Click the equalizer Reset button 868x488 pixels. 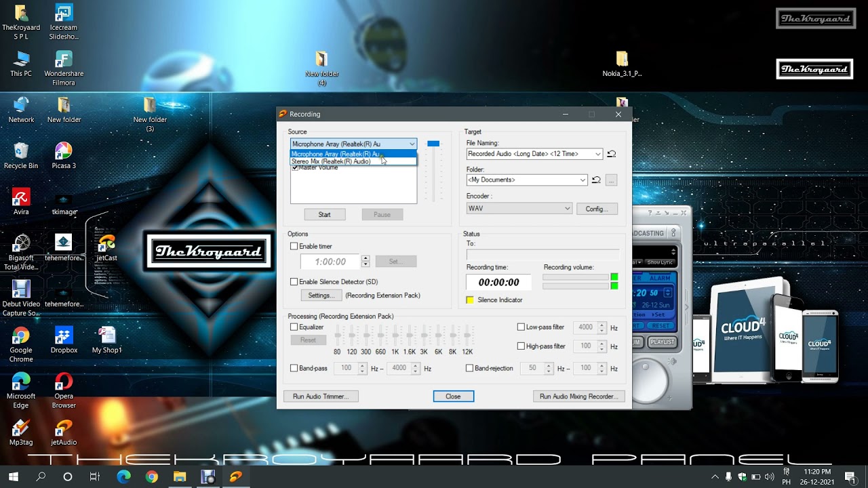point(308,340)
